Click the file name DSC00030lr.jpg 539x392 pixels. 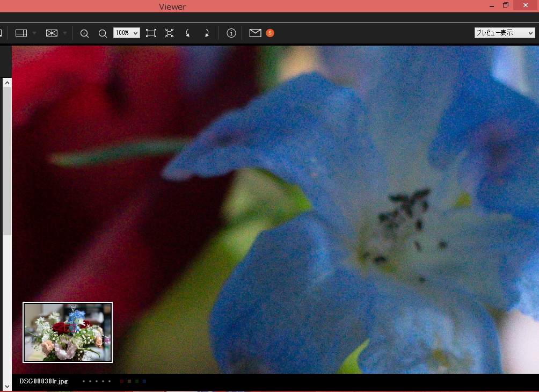tap(43, 381)
